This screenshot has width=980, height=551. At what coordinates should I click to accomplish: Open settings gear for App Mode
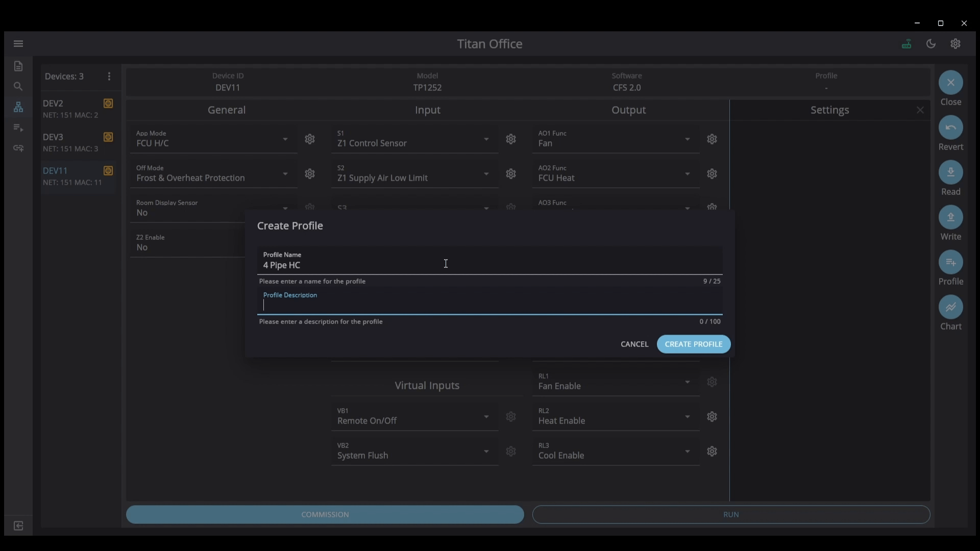310,139
